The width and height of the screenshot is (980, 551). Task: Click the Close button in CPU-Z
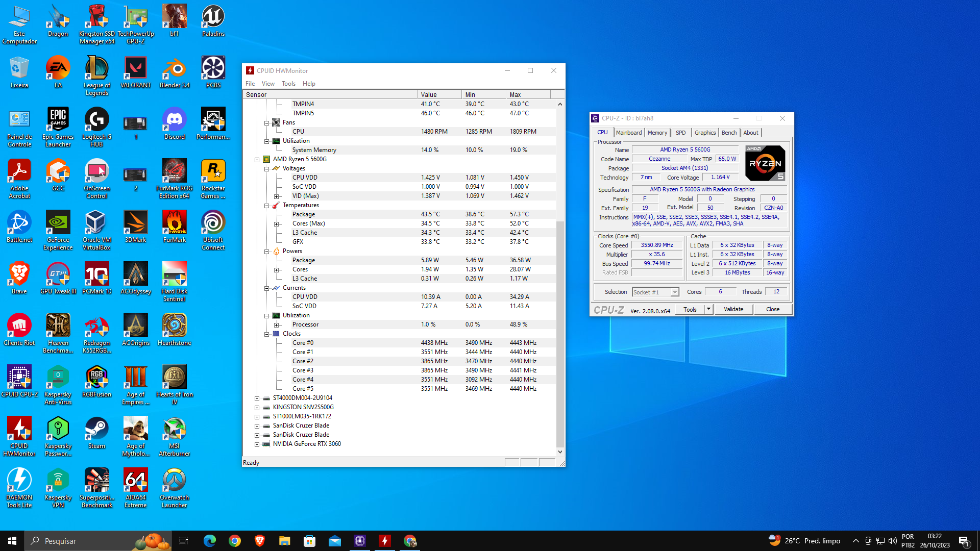[x=773, y=309]
